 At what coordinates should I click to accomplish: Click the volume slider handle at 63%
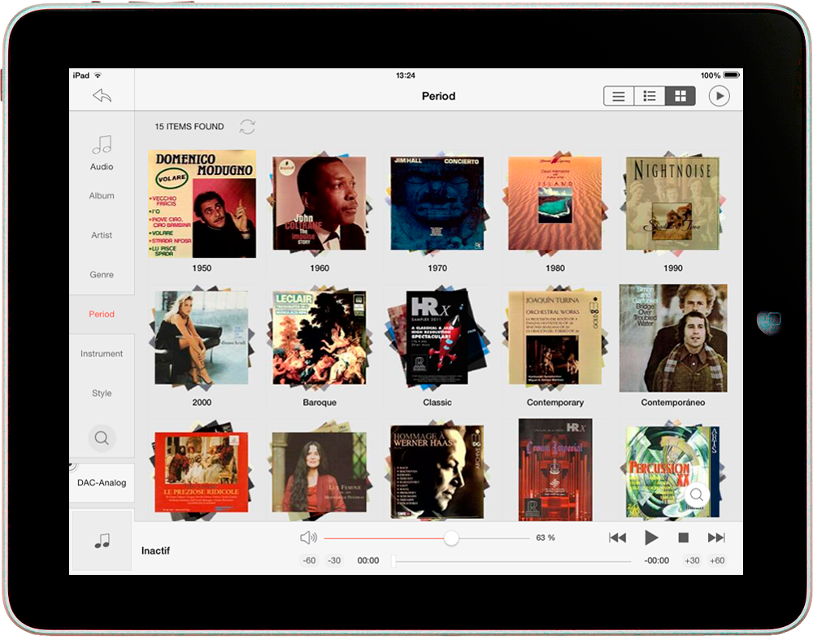click(451, 538)
